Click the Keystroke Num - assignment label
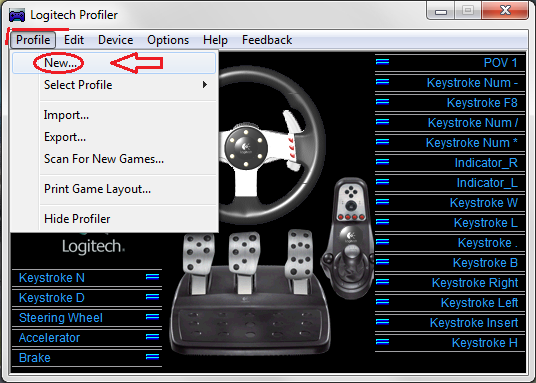The width and height of the screenshot is (536, 383). click(x=472, y=83)
